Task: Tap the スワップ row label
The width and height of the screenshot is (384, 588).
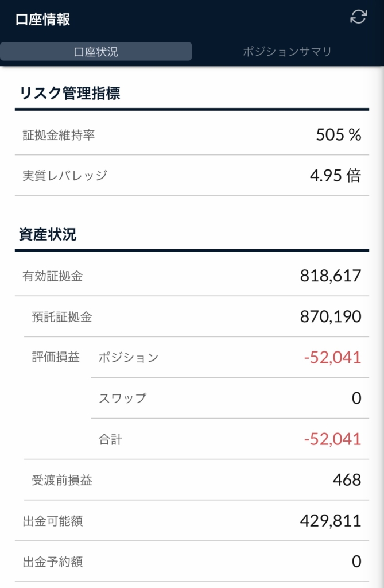Action: pyautogui.click(x=122, y=399)
